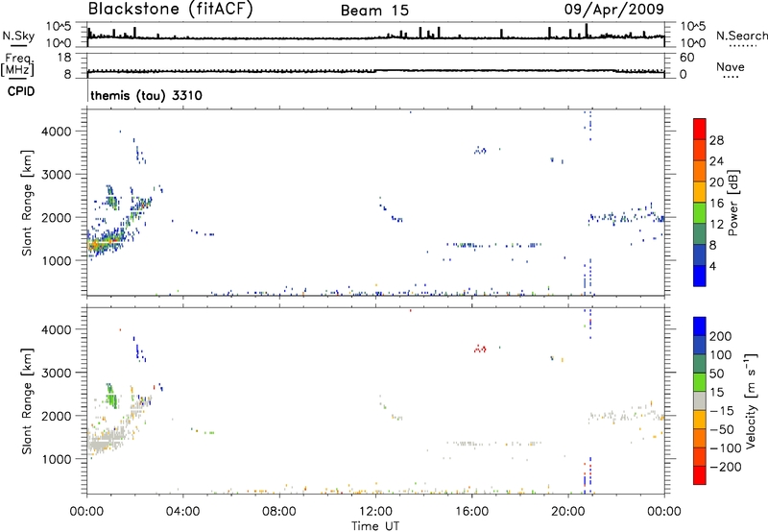Viewport: 768px width, 532px height.
Task: Click the '04:00' time axis label
Action: 182,512
